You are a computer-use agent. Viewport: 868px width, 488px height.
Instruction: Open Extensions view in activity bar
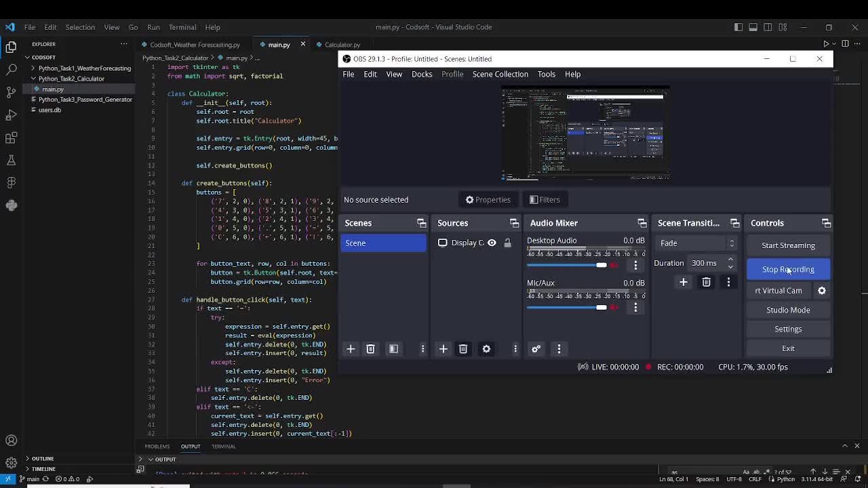pos(11,138)
